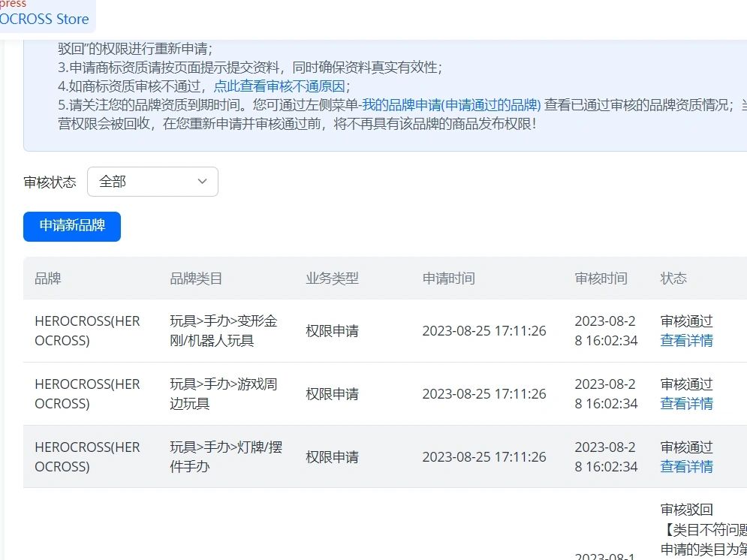
Task: Click the 品牌 column header
Action: 47,278
